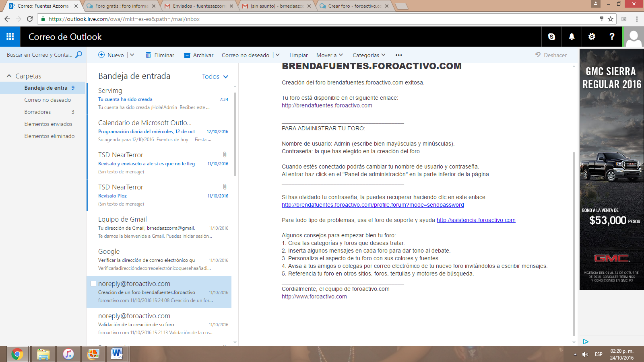The height and width of the screenshot is (362, 644).
Task: Open the 'Validación de la creación' foroactivo email
Action: (159, 324)
